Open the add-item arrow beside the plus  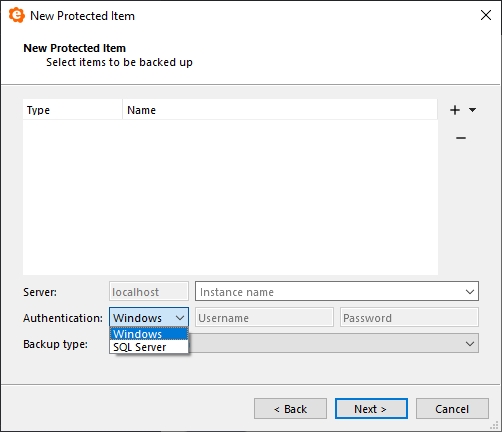[x=472, y=110]
